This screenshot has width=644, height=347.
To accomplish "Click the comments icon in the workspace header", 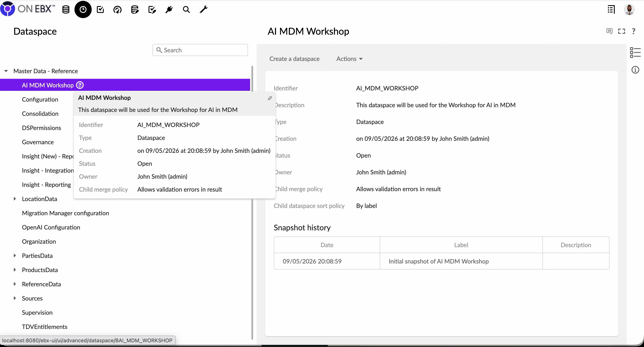I will [x=610, y=31].
